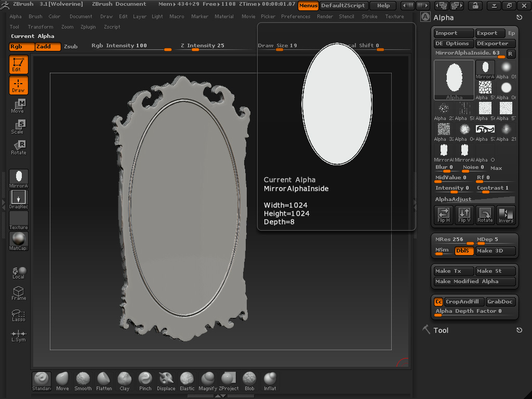Toggle the Menus visibility button
Image resolution: width=532 pixels, height=399 pixels.
click(x=308, y=5)
